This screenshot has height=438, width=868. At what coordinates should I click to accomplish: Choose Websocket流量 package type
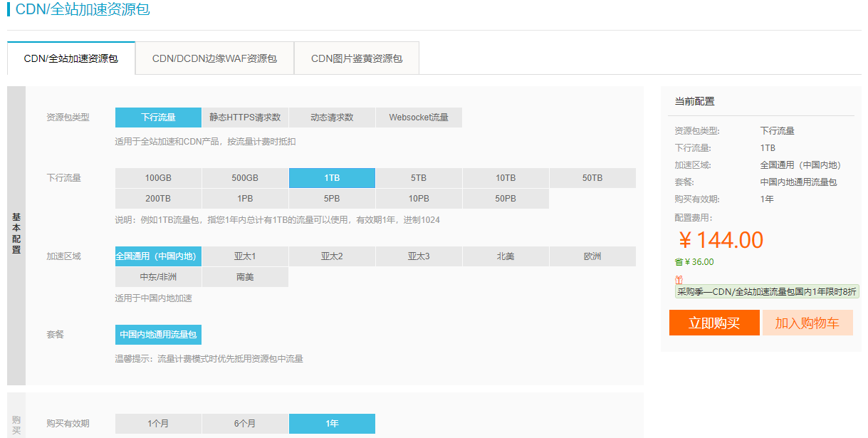[x=419, y=117]
